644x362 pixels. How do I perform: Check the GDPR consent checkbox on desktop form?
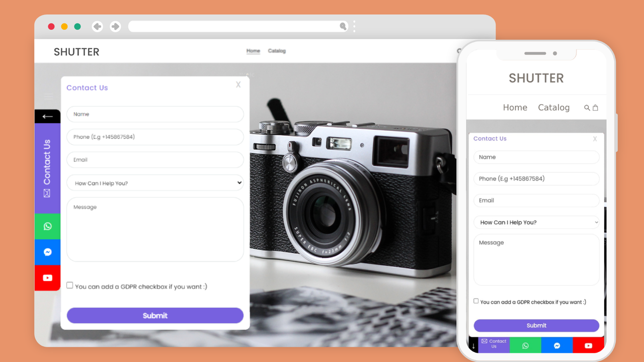pos(69,285)
